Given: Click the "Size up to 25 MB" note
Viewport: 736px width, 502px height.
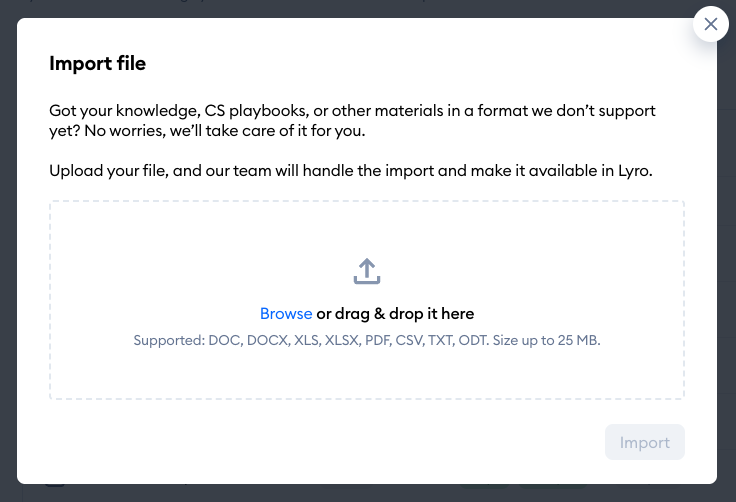Looking at the screenshot, I should tap(546, 341).
